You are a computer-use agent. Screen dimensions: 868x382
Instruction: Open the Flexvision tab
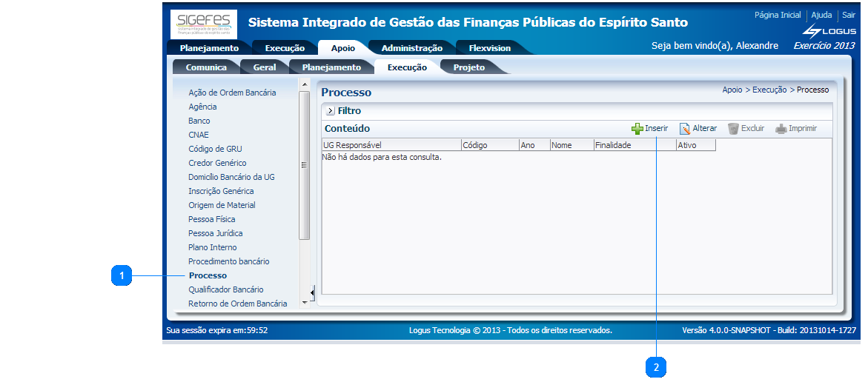click(489, 48)
